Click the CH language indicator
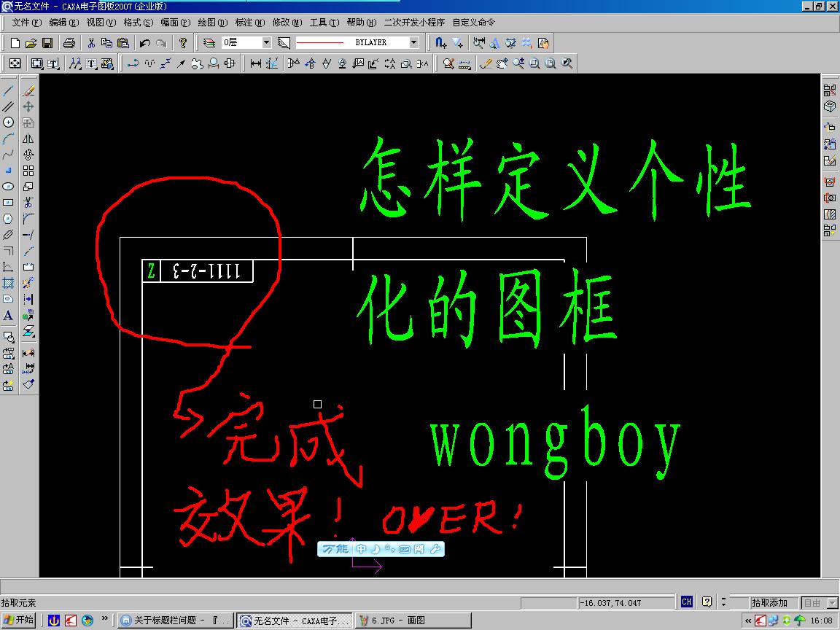 point(687,602)
